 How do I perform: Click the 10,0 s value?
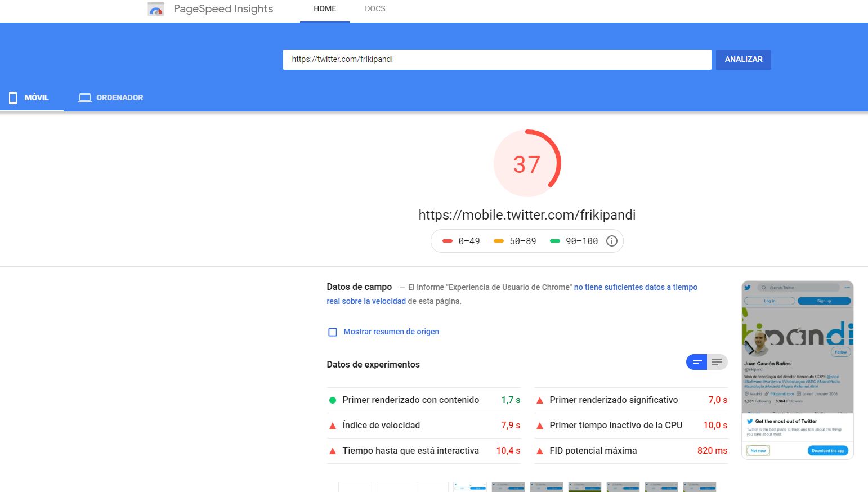pos(715,425)
